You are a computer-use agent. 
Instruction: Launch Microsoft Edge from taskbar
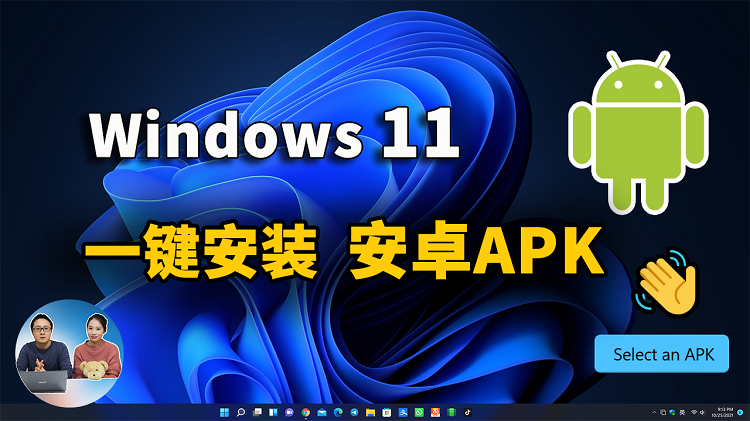[x=338, y=412]
